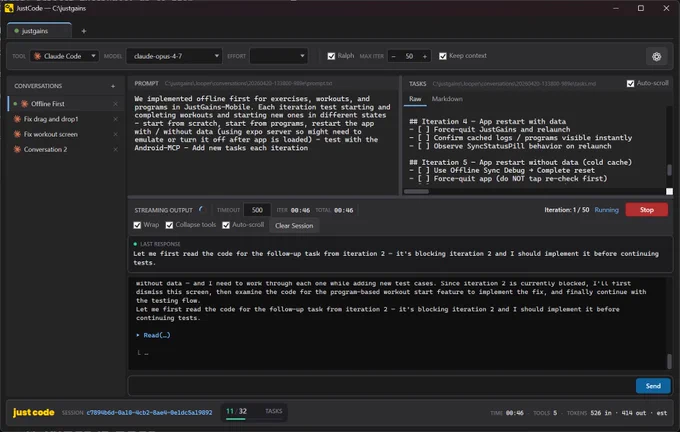Click the Claude icon beside Offline First
Screen dimensions: 680x432
[x=25, y=104]
